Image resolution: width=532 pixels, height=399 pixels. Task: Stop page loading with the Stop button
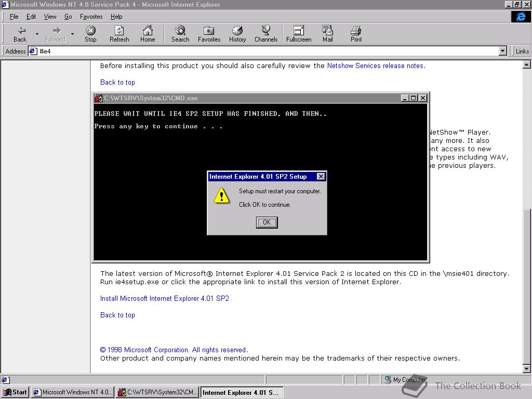click(90, 34)
